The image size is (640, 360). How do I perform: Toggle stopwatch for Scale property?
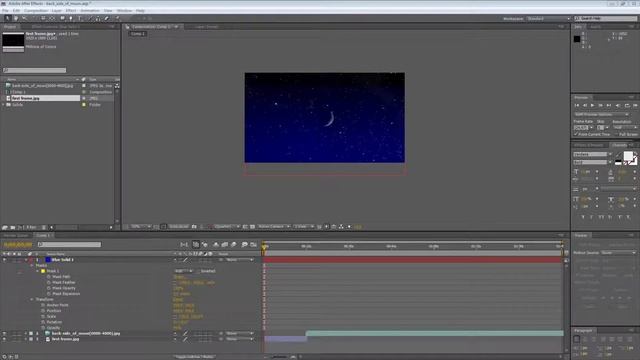43,317
